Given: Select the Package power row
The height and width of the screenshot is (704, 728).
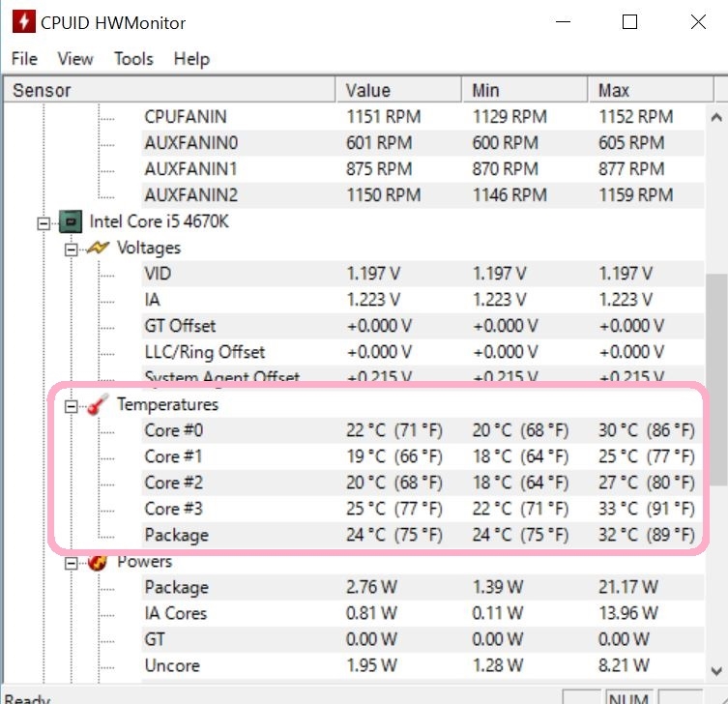Looking at the screenshot, I should point(422,587).
